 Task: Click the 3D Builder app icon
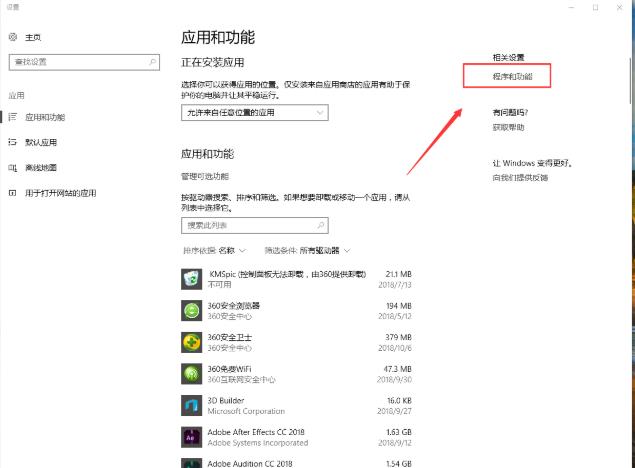coord(191,405)
